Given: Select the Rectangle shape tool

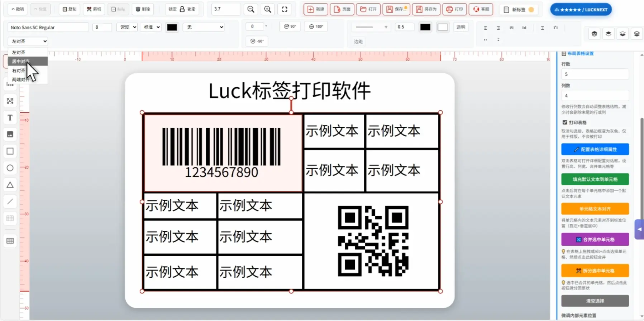Looking at the screenshot, I should click(x=10, y=151).
